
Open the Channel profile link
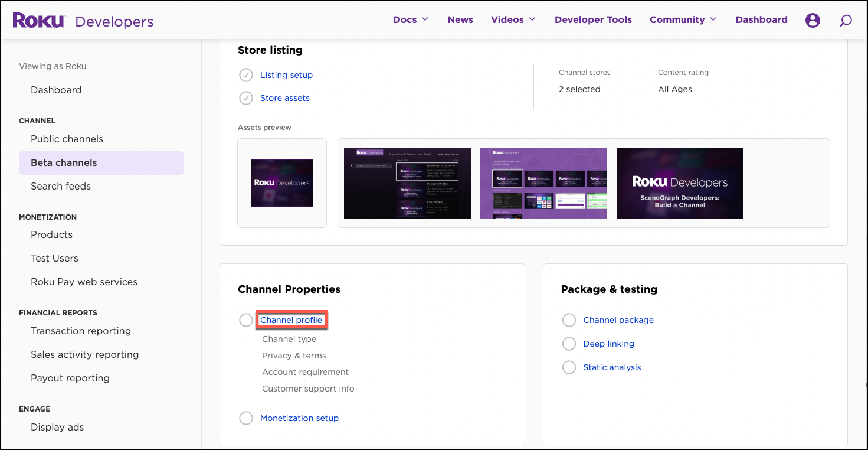[291, 319]
